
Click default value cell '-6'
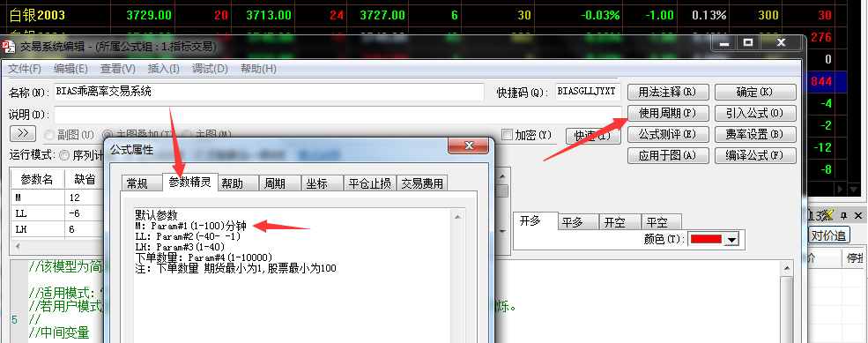click(83, 213)
